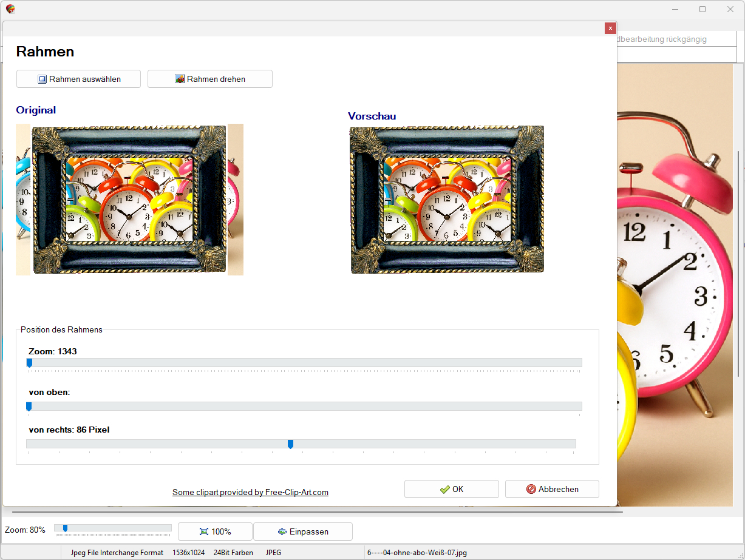Image resolution: width=745 pixels, height=560 pixels.
Task: Click the 100% zoom button
Action: tap(215, 531)
